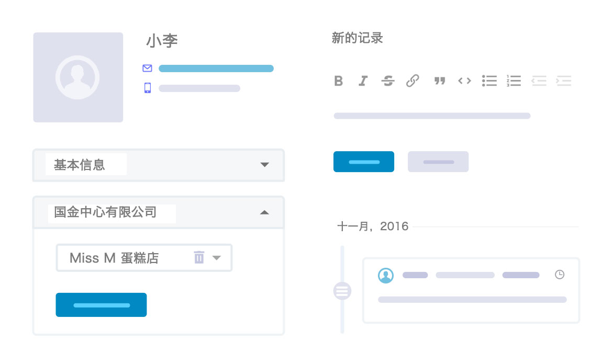Screen dimensions: 613x364
Task: Click the 小李 profile picture placeholder
Action: (78, 77)
